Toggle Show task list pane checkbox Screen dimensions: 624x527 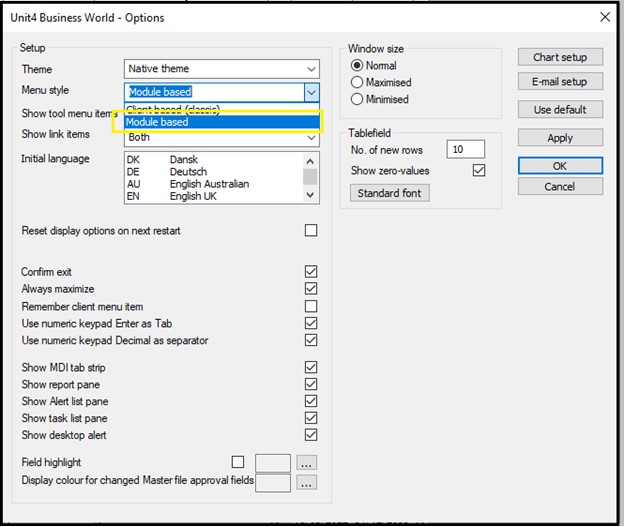(x=311, y=418)
